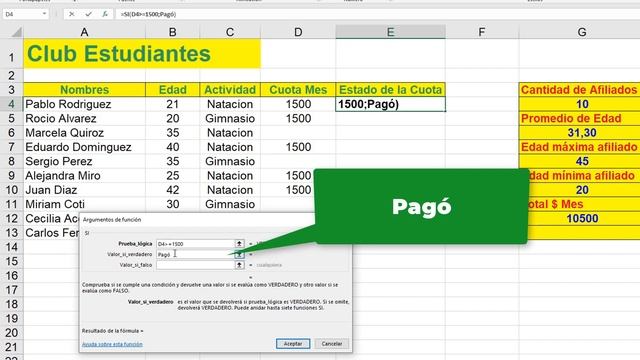
Task: Click the Prueba_lógica input field
Action: 195,244
